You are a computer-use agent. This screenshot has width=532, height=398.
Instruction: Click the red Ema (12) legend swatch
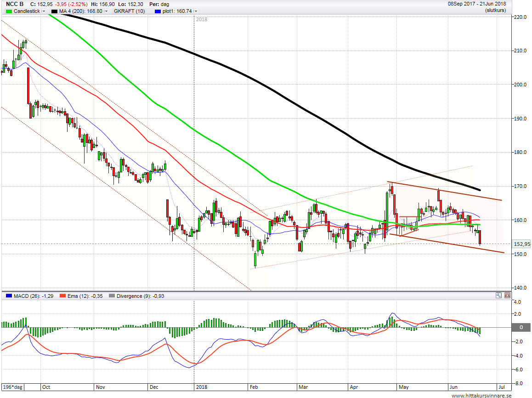tap(62, 296)
